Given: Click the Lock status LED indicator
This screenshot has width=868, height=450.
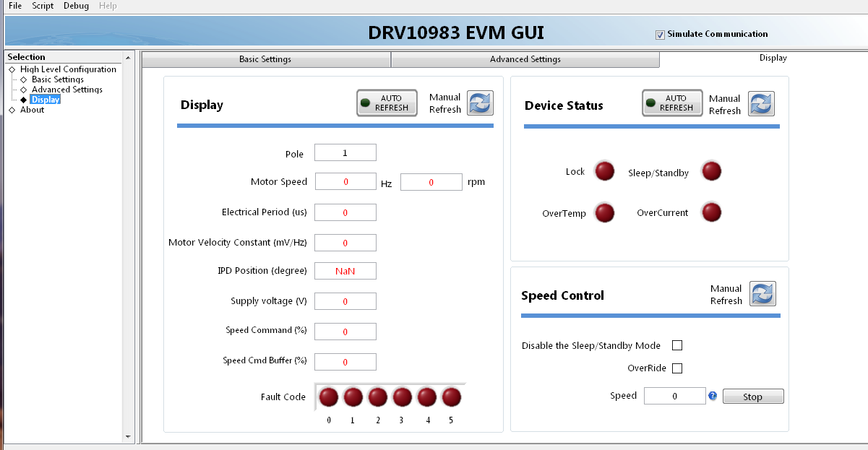Looking at the screenshot, I should 604,171.
